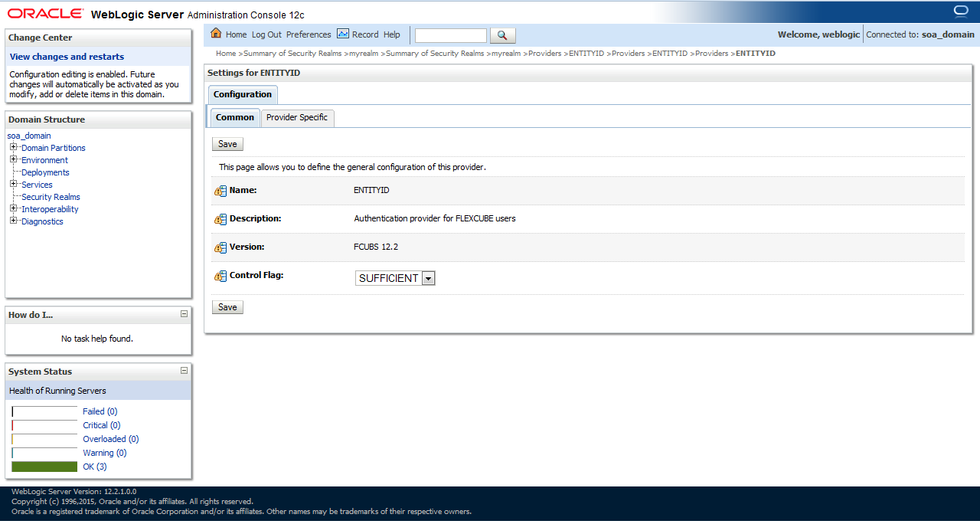Image resolution: width=980 pixels, height=524 pixels.
Task: Click the Home house icon in toolbar
Action: pyautogui.click(x=216, y=34)
